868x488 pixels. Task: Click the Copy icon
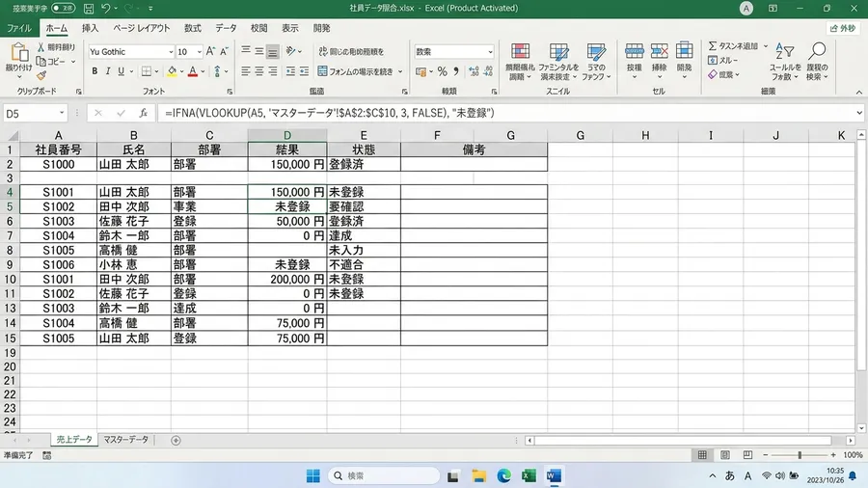41,62
